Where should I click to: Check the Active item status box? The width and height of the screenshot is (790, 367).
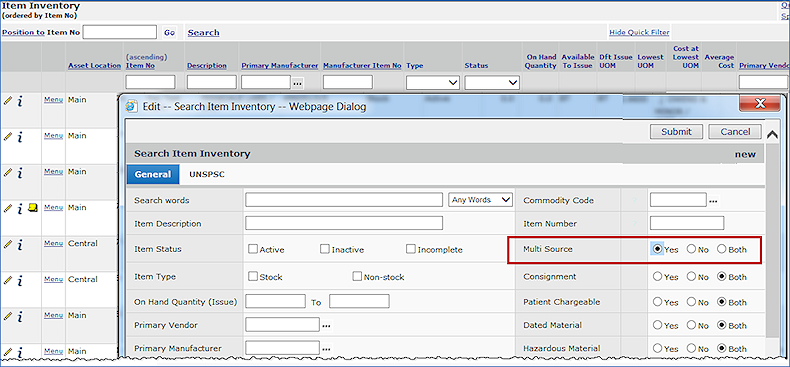tap(253, 249)
